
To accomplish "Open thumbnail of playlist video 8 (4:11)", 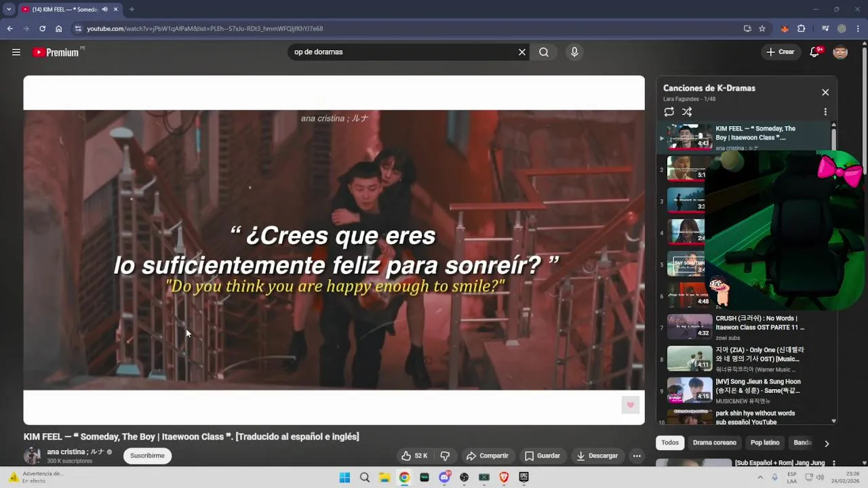I will click(690, 359).
